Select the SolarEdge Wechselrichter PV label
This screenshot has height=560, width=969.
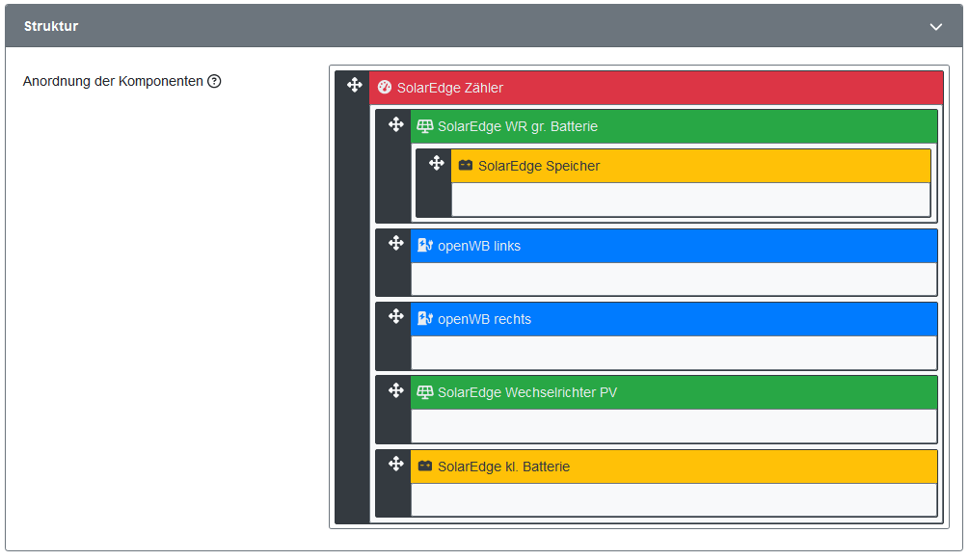[527, 392]
